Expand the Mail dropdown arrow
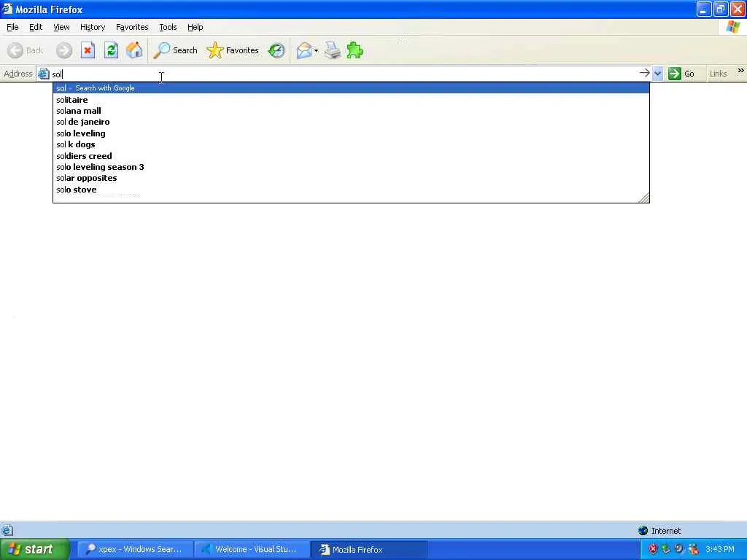Image resolution: width=747 pixels, height=560 pixels. click(317, 50)
